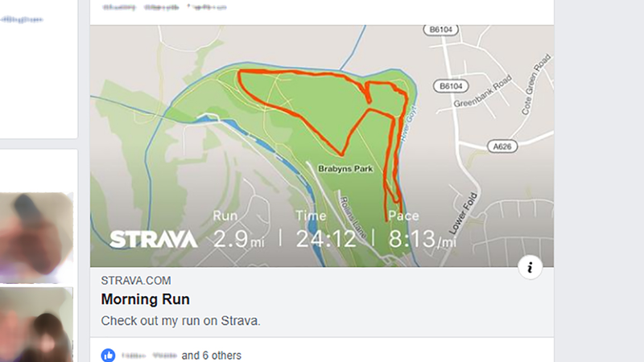644x362 pixels.
Task: Click the 24:12 time stat
Action: coord(326,239)
